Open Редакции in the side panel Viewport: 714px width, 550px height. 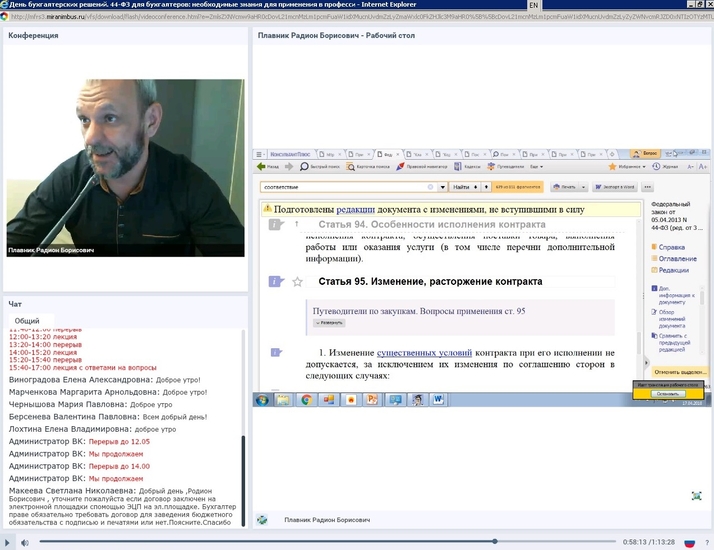670,270
